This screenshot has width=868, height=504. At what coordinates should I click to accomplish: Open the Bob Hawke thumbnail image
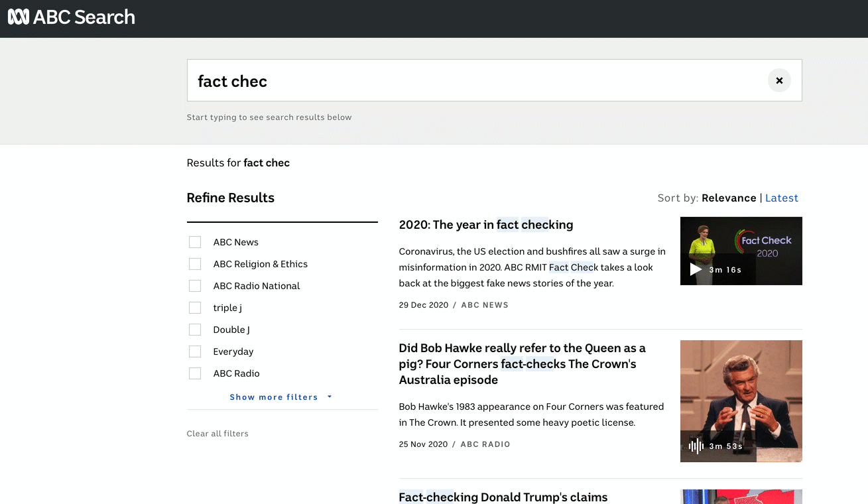tap(741, 401)
